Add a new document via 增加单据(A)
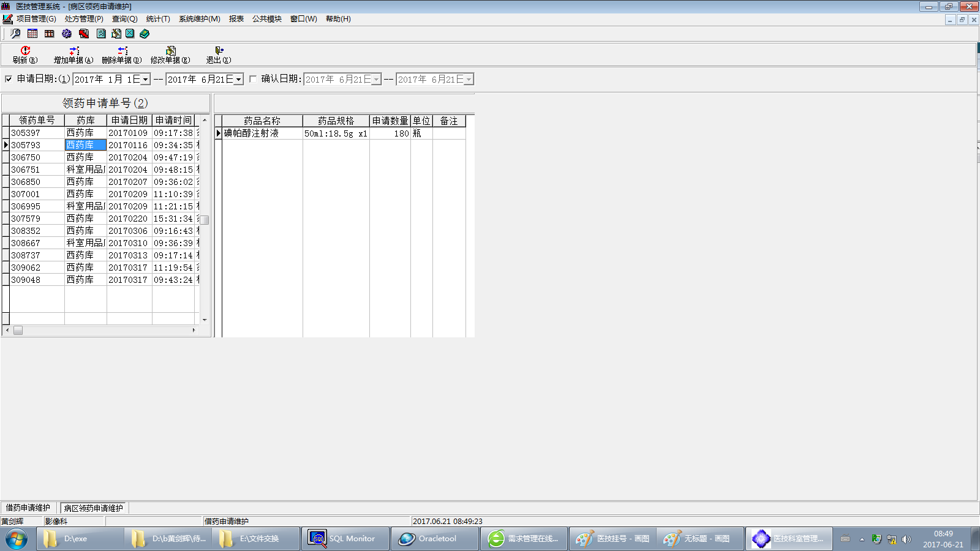 tap(73, 54)
